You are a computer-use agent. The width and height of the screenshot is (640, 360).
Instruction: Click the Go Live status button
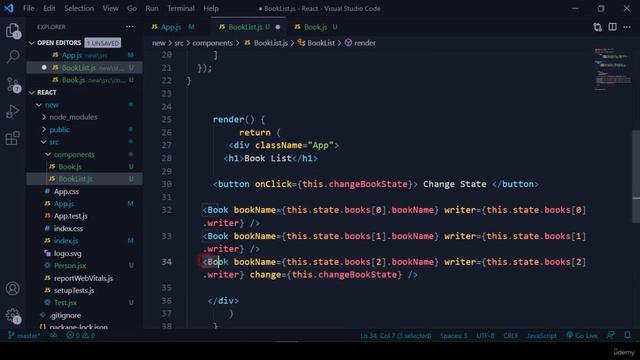[582, 336]
